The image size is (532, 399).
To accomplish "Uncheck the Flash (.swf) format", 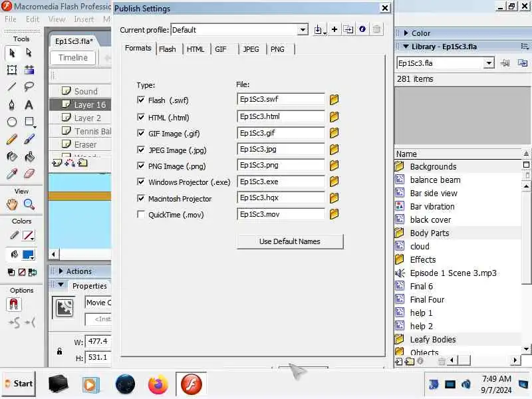I will pyautogui.click(x=141, y=100).
